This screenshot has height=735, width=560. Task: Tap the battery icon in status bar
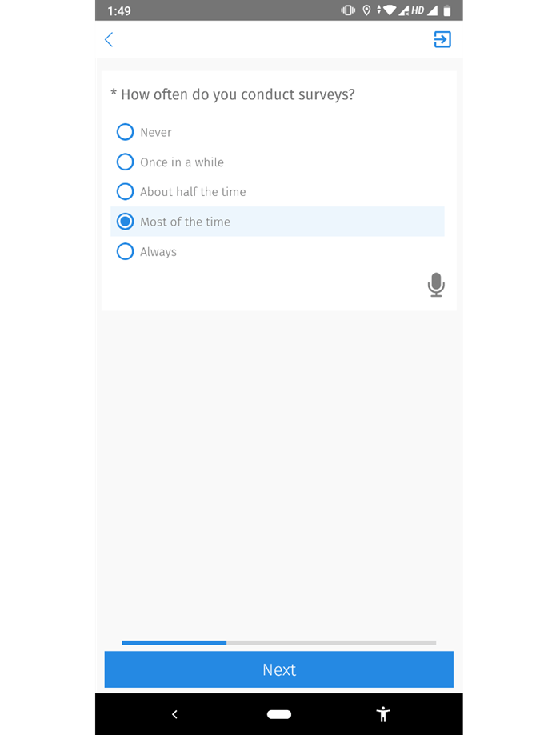[447, 10]
